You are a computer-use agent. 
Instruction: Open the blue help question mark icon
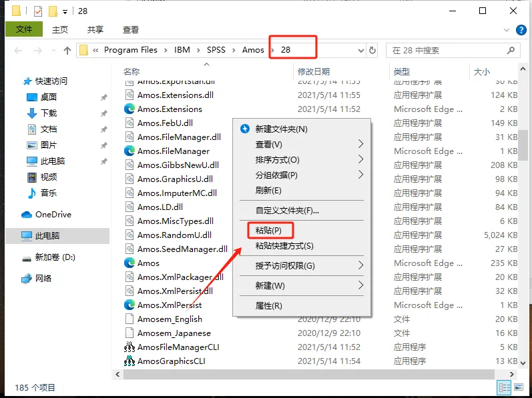[521, 30]
